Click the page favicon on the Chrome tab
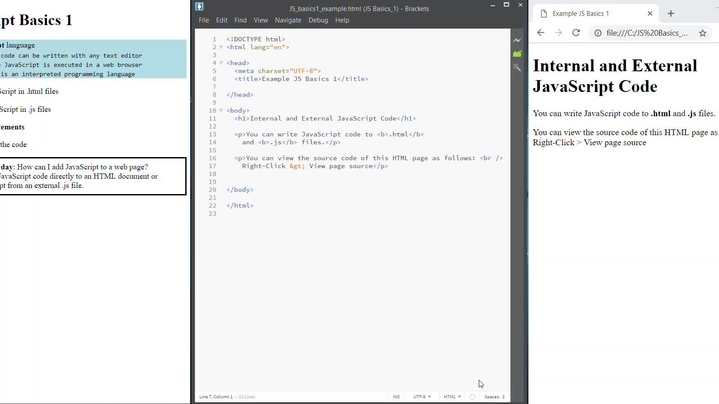Viewport: 719px width, 404px height. [x=544, y=14]
